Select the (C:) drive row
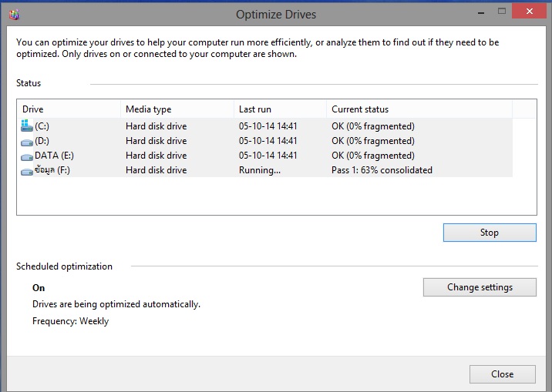 [x=266, y=126]
